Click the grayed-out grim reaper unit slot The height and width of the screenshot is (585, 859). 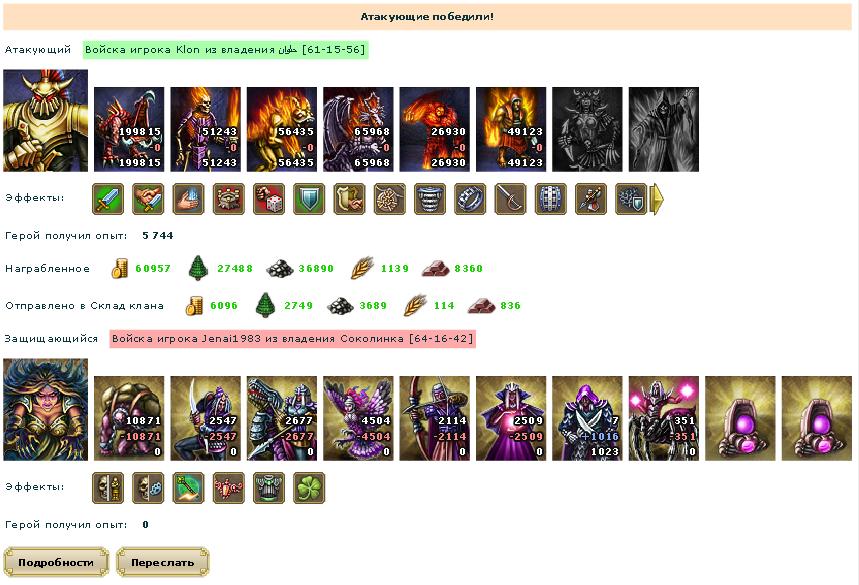click(664, 129)
